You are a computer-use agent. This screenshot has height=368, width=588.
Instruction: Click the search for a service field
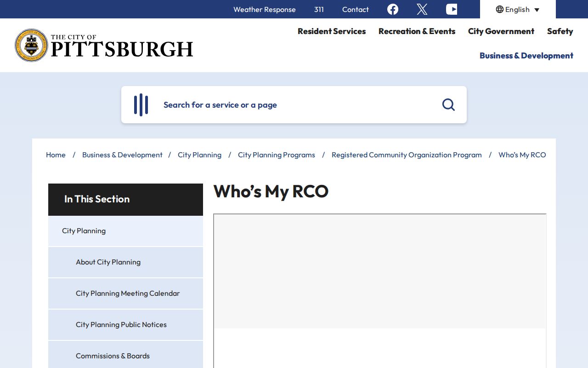pyautogui.click(x=294, y=105)
